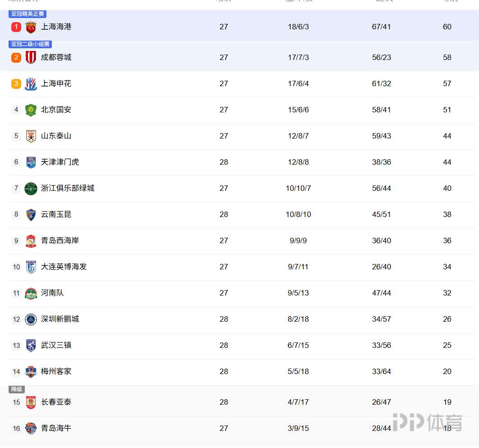Click the Shenzhen Peng City (深圳新鹏城) logo
The height and width of the screenshot is (448, 479).
pos(31,319)
